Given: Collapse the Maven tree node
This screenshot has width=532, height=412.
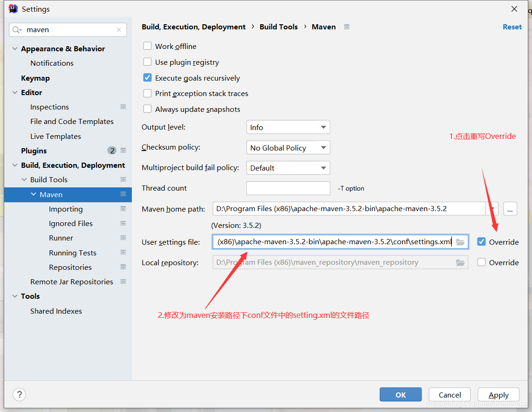Looking at the screenshot, I should coord(33,194).
